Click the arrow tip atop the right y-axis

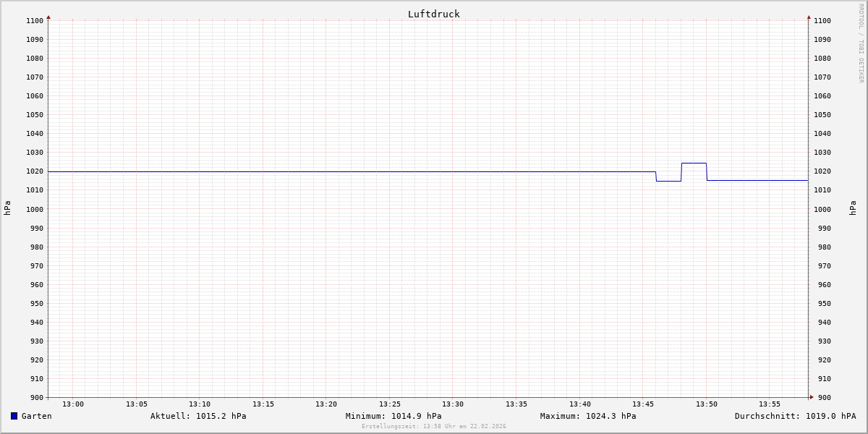pos(809,17)
